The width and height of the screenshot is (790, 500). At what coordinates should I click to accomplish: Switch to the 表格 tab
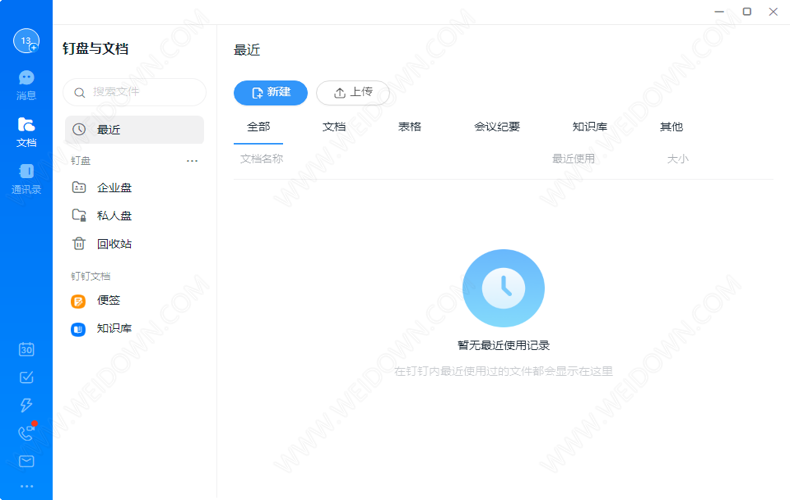(x=409, y=127)
